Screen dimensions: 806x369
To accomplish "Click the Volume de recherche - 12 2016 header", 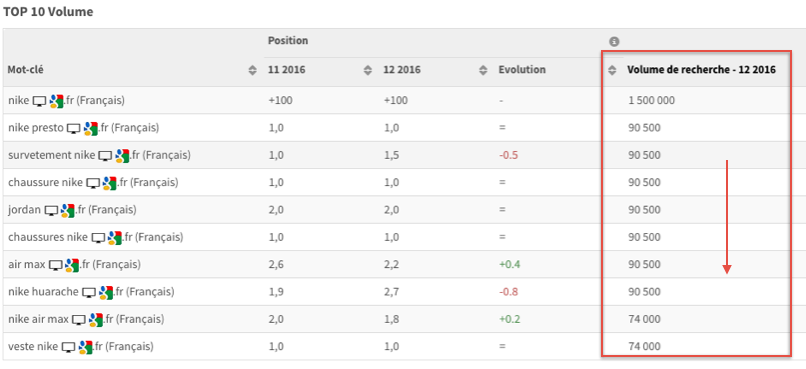I will click(x=701, y=70).
